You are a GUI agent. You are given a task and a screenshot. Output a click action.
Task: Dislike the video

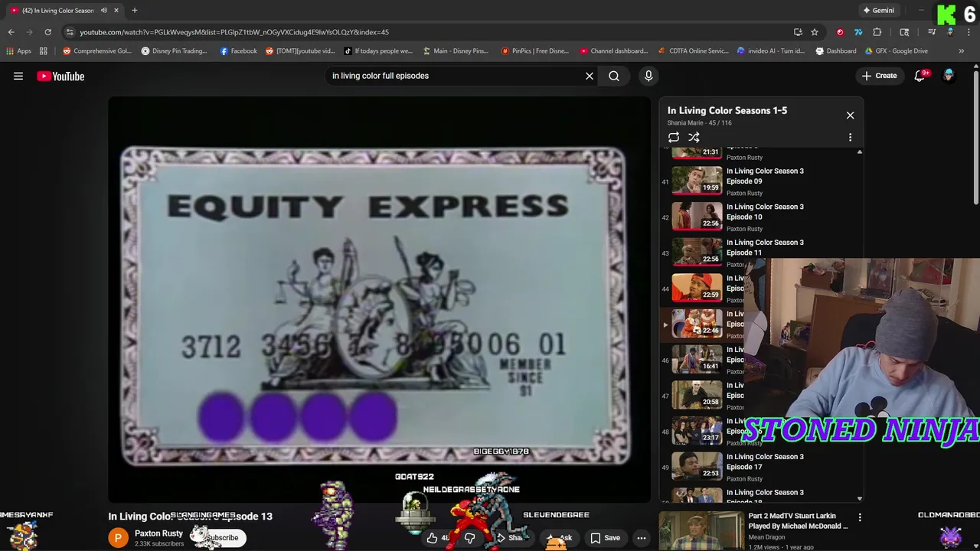(469, 538)
